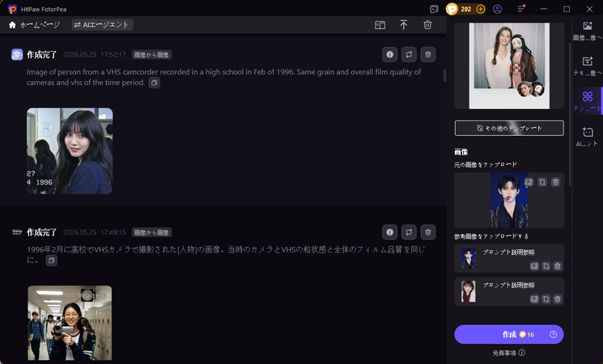This screenshot has width=603, height=364.
Task: Replace the second reference image
Action: pyautogui.click(x=534, y=299)
